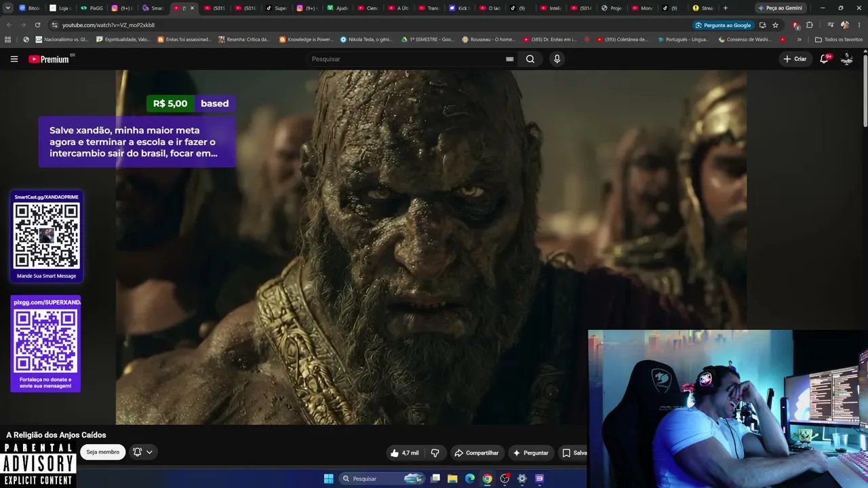This screenshot has width=868, height=488.
Task: View site information for youtube.com
Action: pyautogui.click(x=54, y=25)
